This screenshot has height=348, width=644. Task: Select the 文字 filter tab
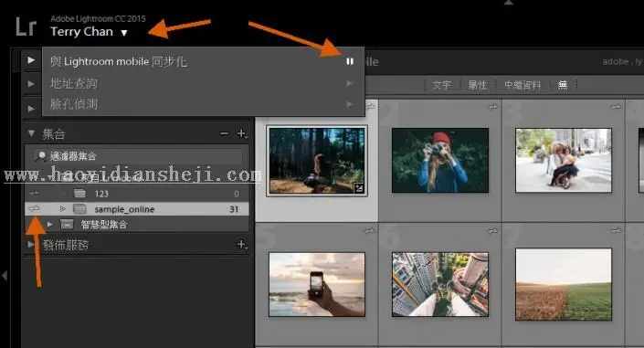(441, 85)
